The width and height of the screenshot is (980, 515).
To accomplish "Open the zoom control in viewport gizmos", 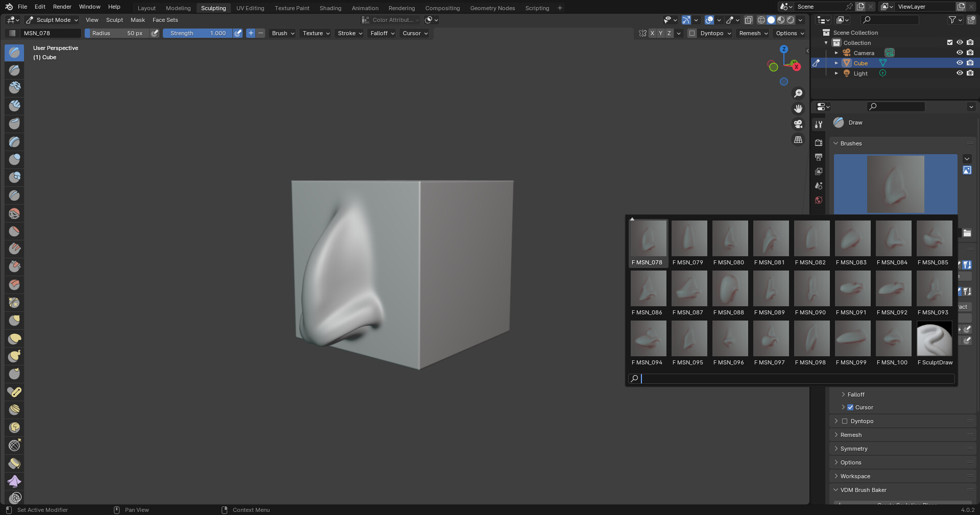I will 798,93.
